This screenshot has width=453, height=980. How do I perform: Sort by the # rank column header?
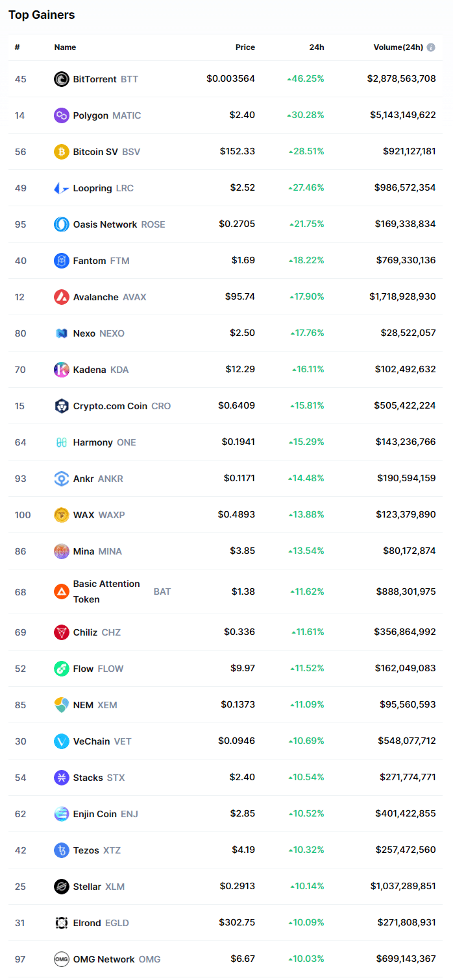18,47
